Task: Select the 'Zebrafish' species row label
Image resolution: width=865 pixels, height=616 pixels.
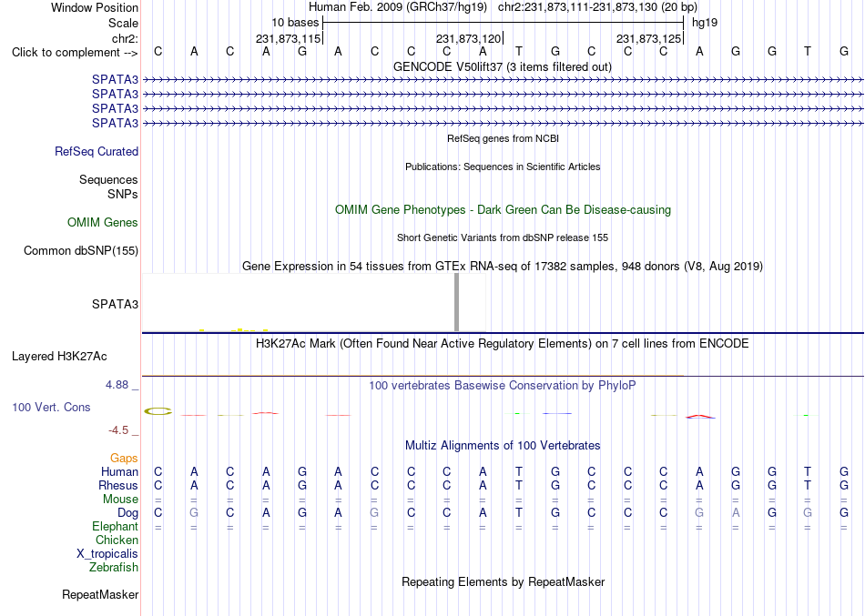Action: pyautogui.click(x=114, y=567)
